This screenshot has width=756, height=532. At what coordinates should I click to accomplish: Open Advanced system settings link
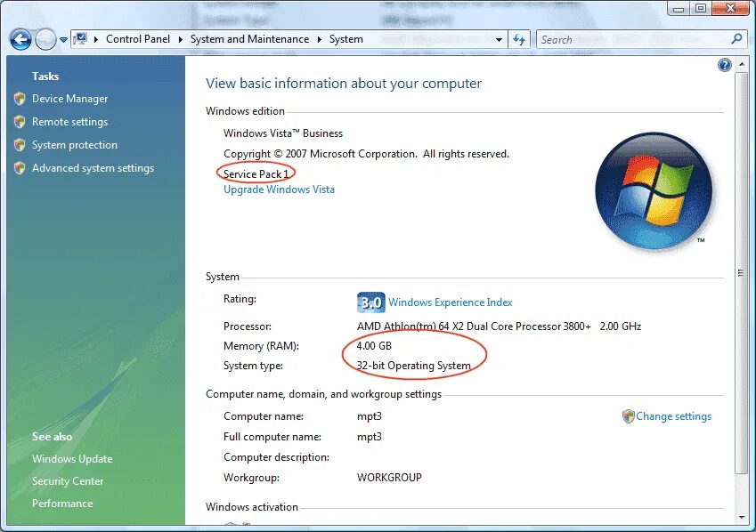93,168
